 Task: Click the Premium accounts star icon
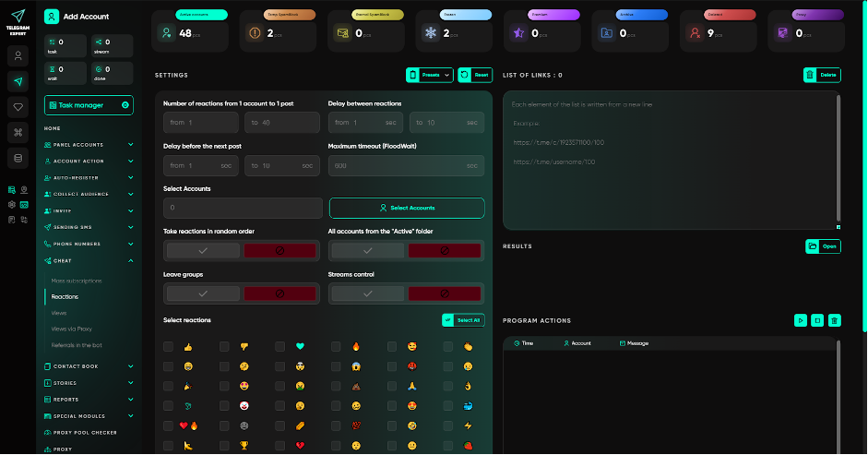(518, 32)
